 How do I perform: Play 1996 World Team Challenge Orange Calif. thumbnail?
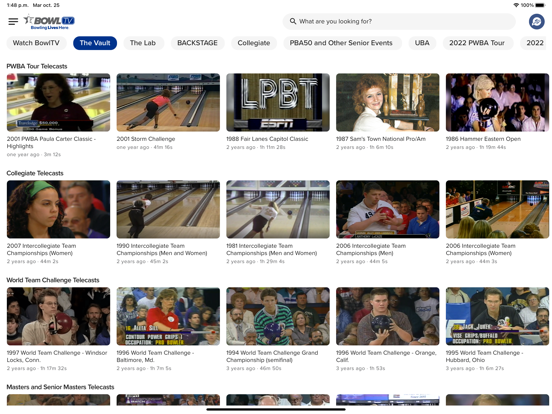coord(388,316)
